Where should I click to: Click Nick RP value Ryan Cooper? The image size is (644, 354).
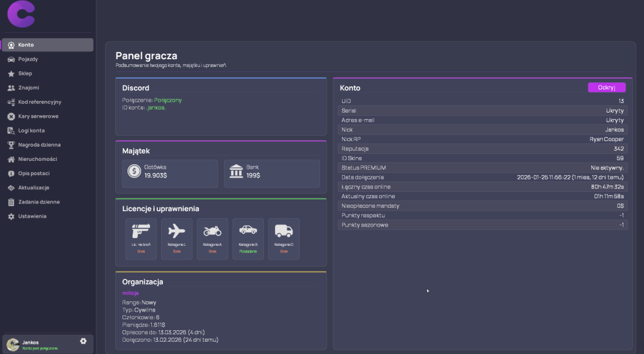point(607,139)
